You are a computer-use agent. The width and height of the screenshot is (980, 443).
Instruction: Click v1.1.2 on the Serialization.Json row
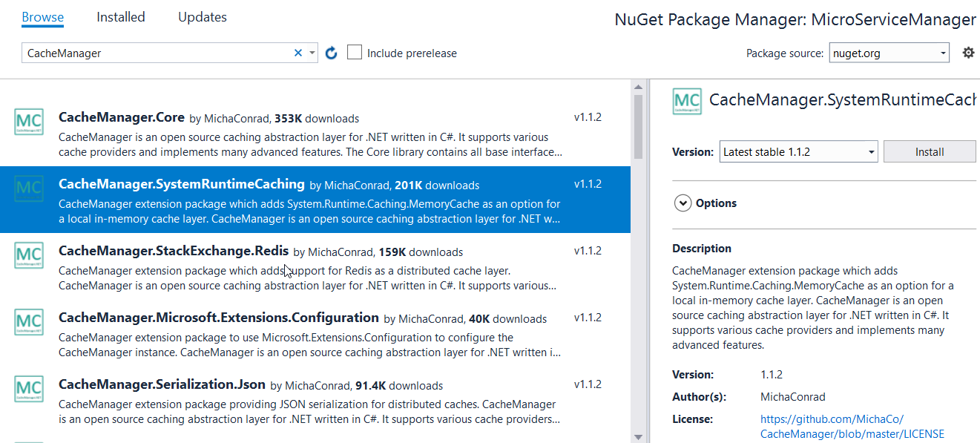(x=588, y=384)
